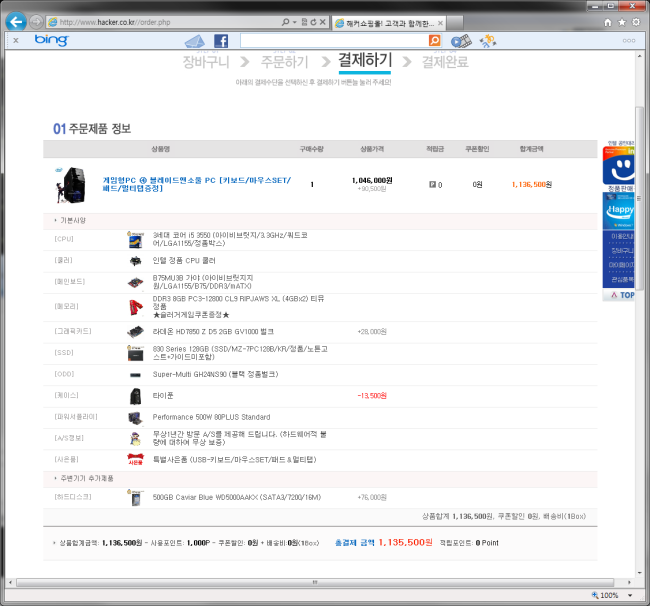Go to the 주문하기 checkout step
The height and width of the screenshot is (606, 650).
(284, 62)
